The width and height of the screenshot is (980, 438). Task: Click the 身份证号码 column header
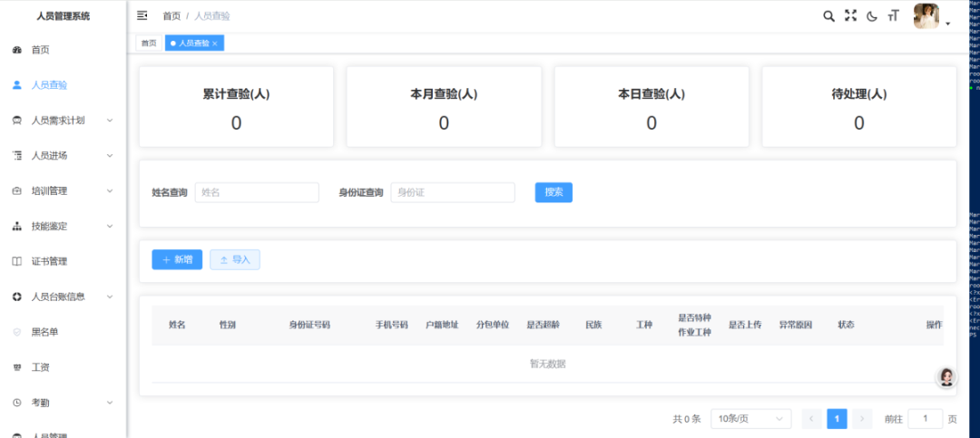click(309, 325)
